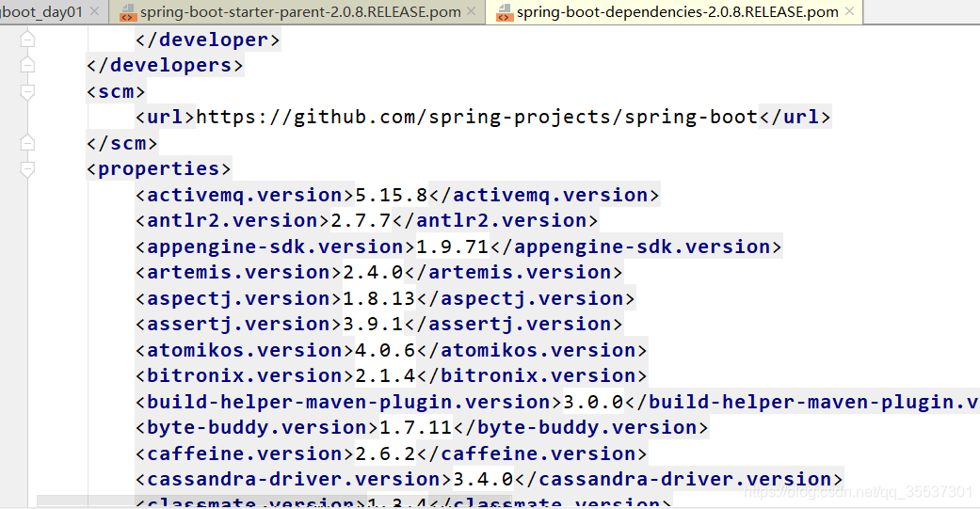Click the </developers> closing tag text
The height and width of the screenshot is (509, 980).
coord(165,66)
